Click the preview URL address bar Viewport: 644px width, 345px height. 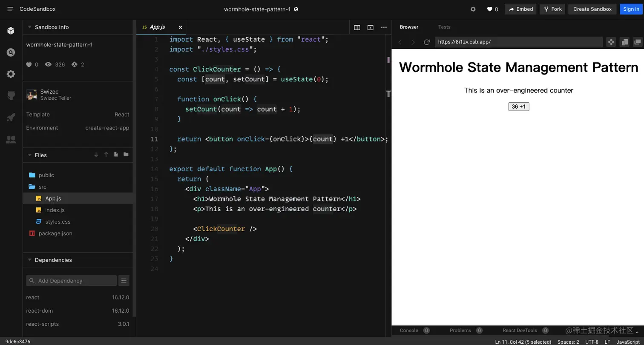click(x=518, y=42)
